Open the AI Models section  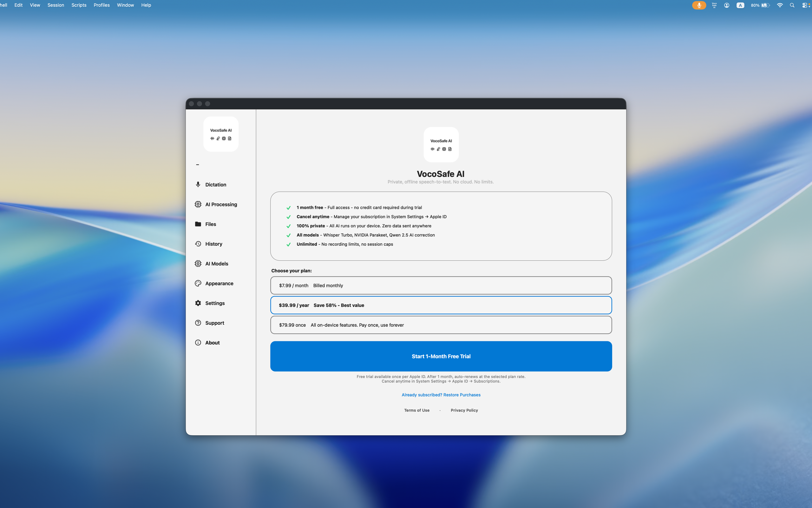211,264
